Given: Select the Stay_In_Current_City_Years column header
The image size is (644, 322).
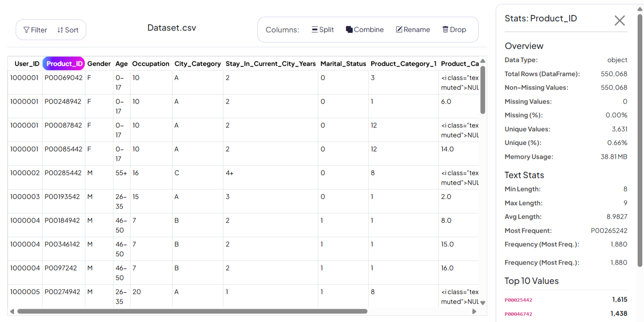Looking at the screenshot, I should pyautogui.click(x=271, y=64).
